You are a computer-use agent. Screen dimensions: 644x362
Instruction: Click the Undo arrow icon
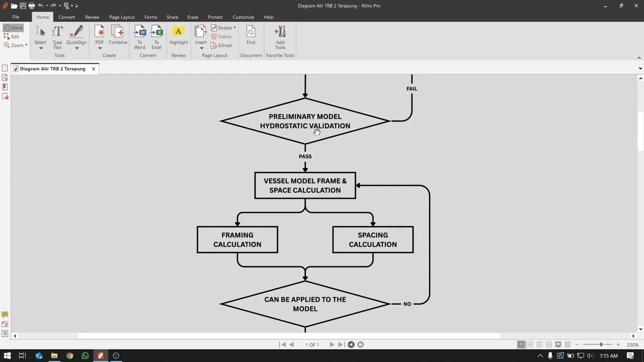tap(40, 6)
